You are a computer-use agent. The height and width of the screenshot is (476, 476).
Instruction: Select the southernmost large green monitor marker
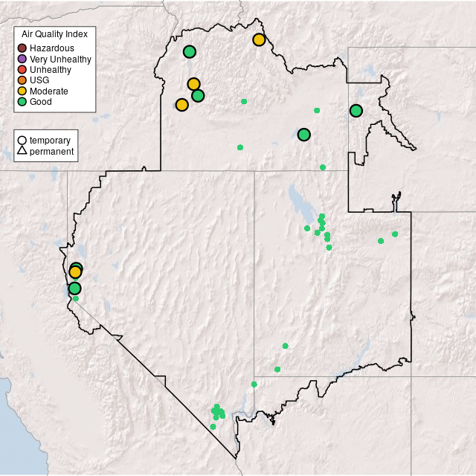(74, 289)
